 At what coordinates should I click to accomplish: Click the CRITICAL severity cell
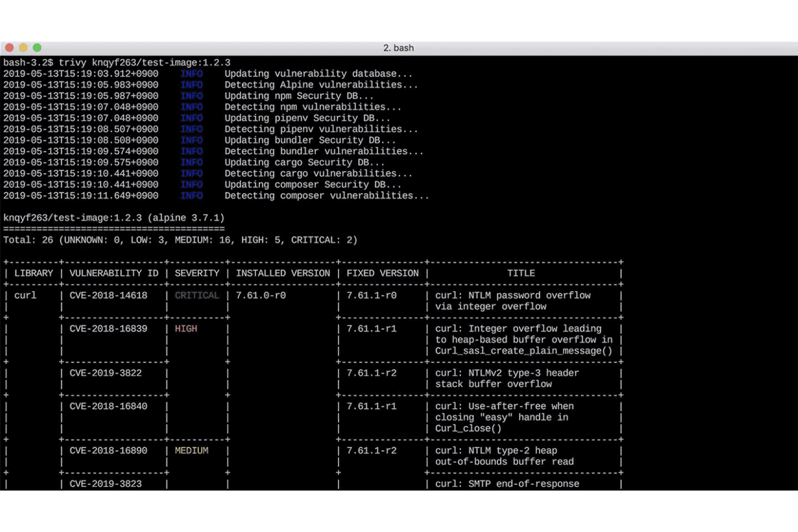click(197, 295)
